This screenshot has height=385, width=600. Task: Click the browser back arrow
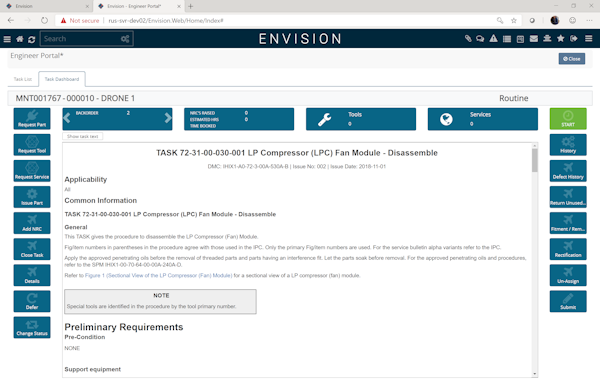tap(11, 20)
